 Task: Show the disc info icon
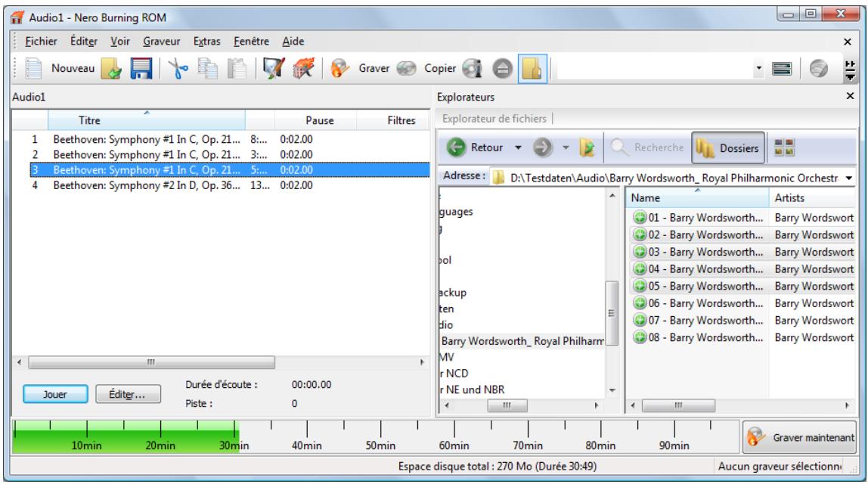(x=473, y=69)
